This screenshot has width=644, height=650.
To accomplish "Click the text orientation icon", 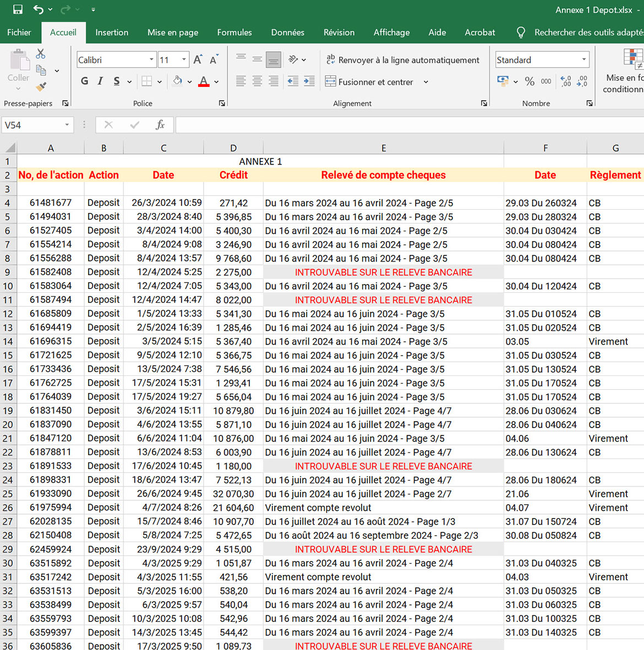I will pos(293,59).
